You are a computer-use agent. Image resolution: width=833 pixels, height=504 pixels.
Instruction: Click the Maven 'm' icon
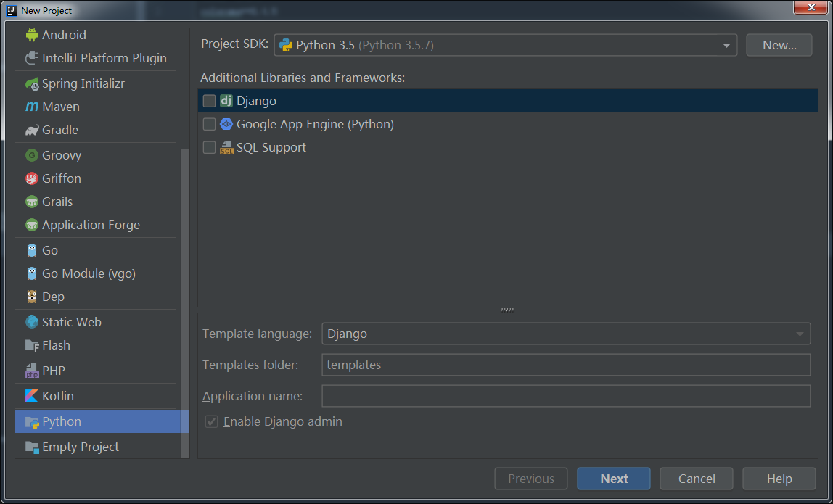click(32, 107)
